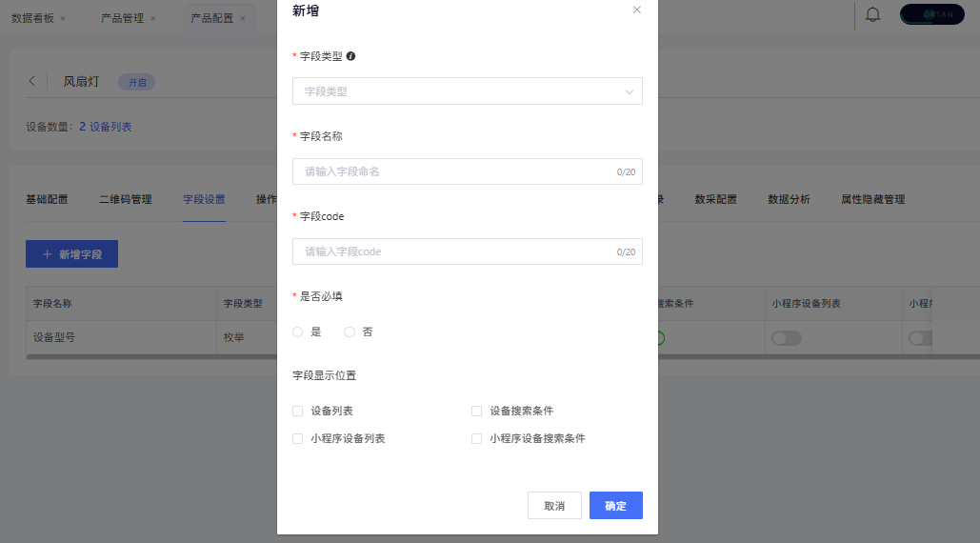Screen dimensions: 980x543
Task: Click the notification bell icon
Action: 872,14
